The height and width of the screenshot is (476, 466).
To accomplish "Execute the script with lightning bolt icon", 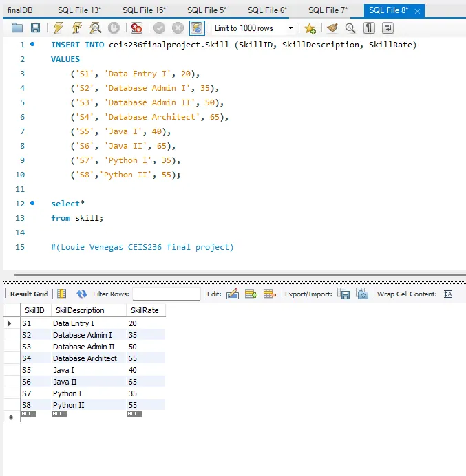I will (58, 28).
